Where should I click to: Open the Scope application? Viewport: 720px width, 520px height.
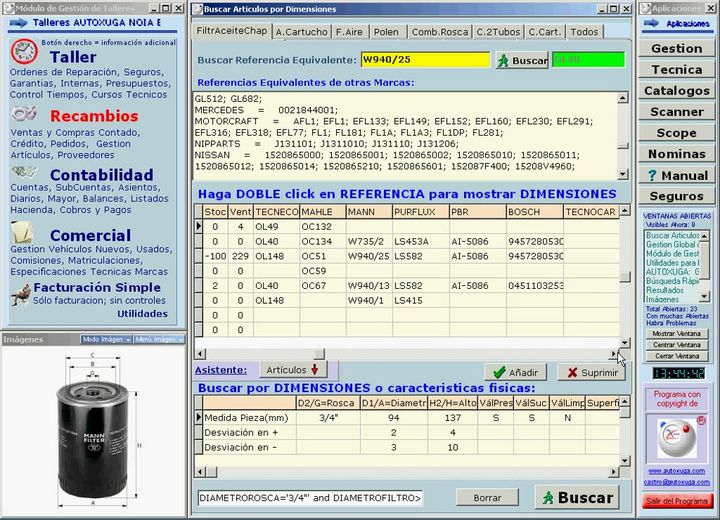(676, 133)
